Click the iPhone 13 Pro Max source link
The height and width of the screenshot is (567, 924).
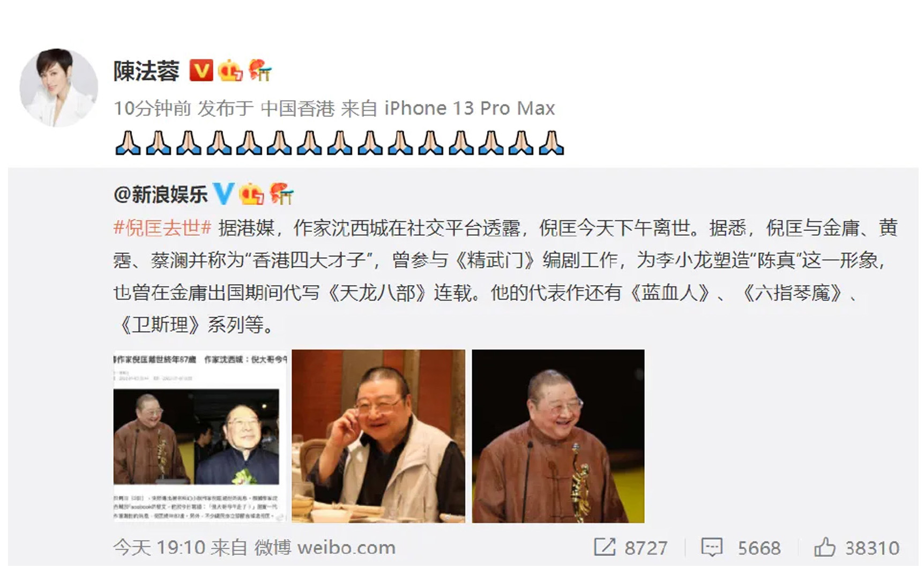(470, 108)
